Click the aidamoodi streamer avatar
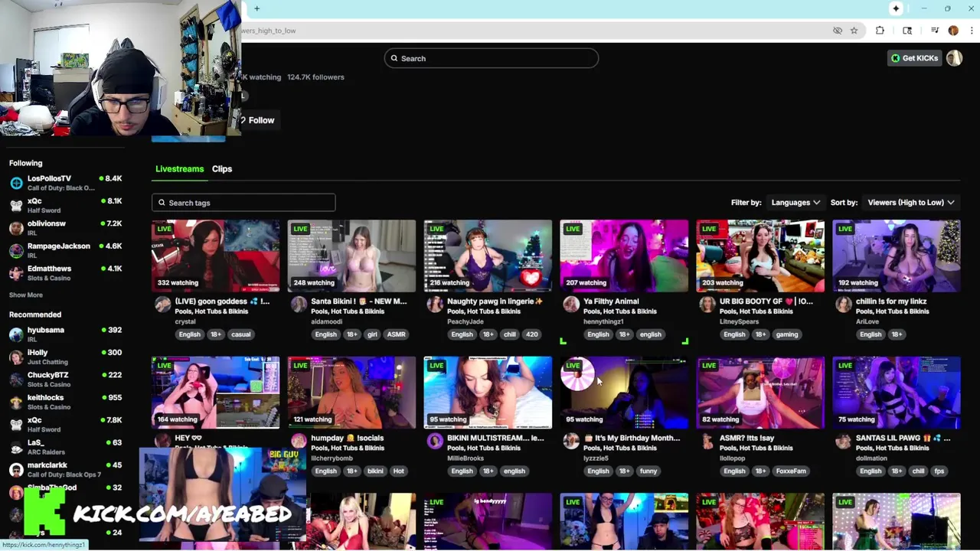This screenshot has height=551, width=980. (x=299, y=305)
